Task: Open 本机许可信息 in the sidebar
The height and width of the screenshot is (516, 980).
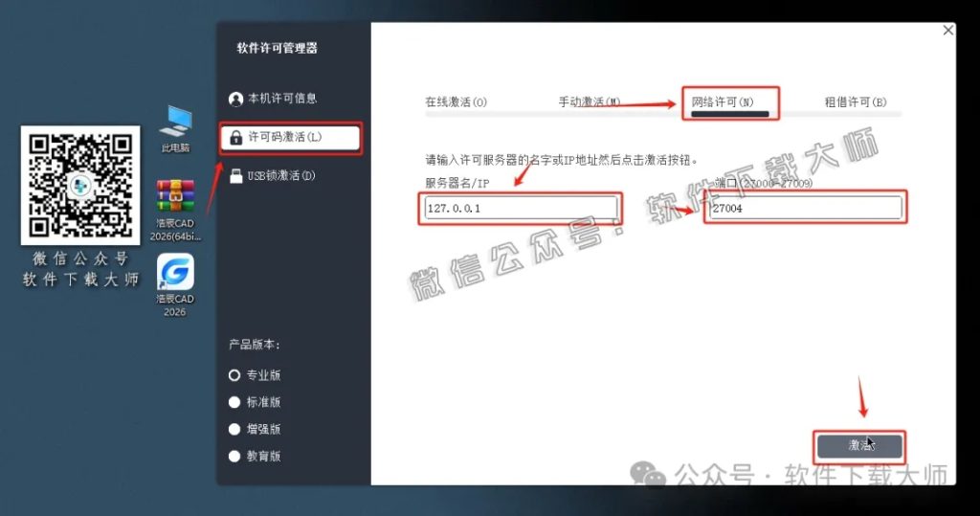Action: pos(273,99)
